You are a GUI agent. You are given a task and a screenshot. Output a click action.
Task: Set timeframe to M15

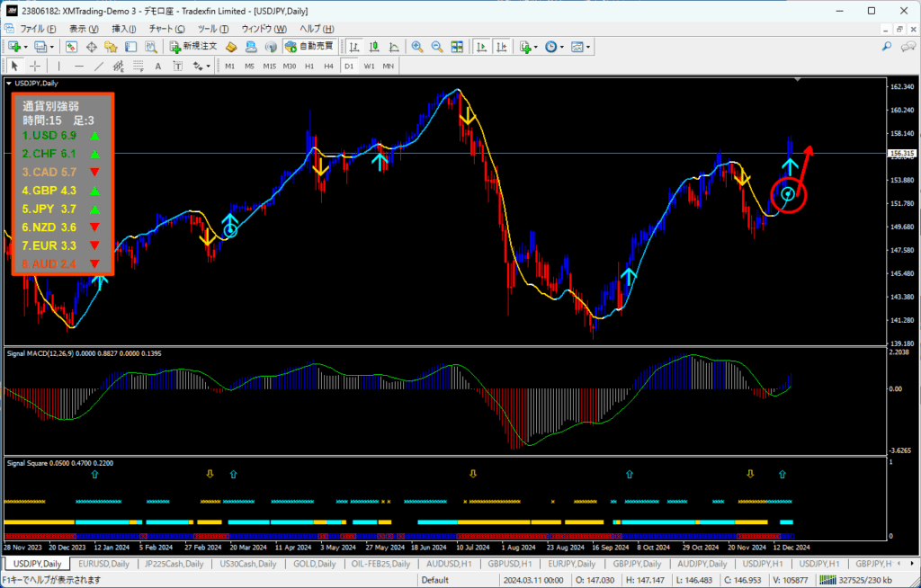coord(270,67)
